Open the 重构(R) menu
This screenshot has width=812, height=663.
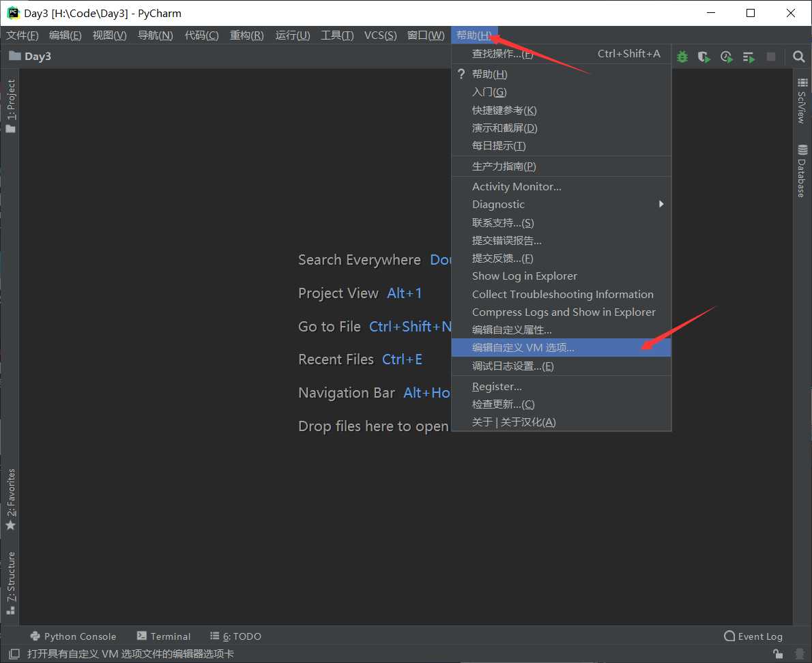pyautogui.click(x=246, y=35)
